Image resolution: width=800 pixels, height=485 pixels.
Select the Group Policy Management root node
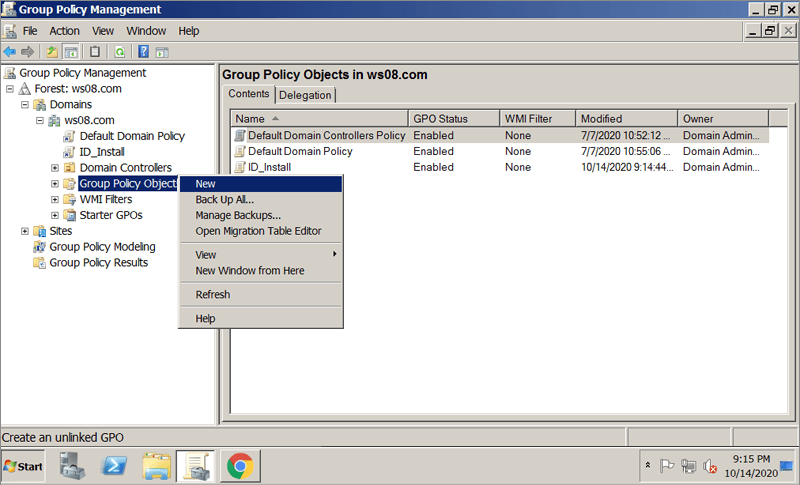click(83, 73)
